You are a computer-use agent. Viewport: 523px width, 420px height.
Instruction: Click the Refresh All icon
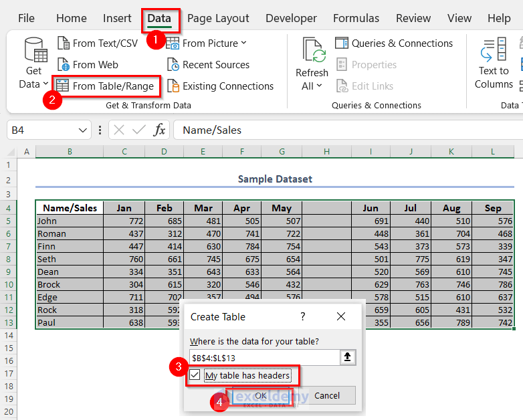click(x=312, y=50)
